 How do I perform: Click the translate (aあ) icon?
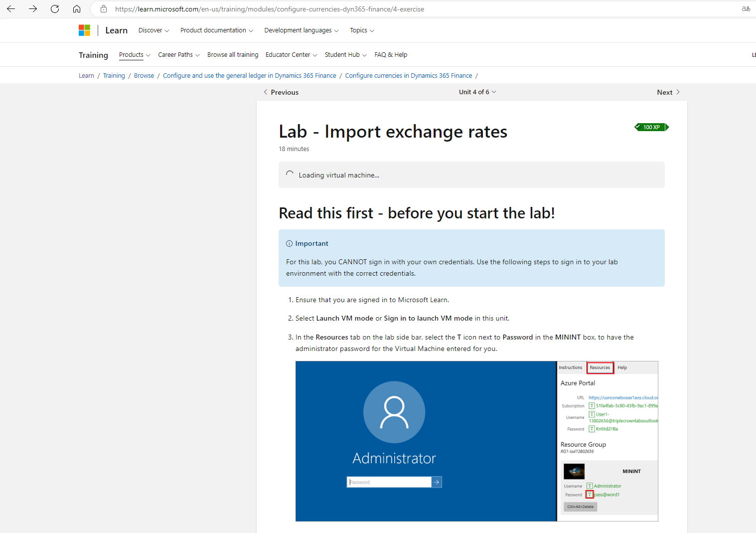[746, 8]
